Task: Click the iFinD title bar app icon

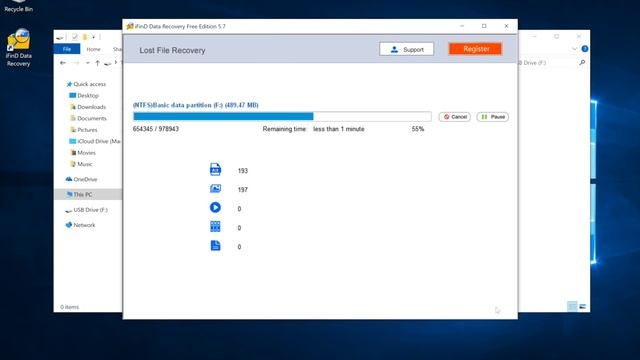Action: (x=130, y=26)
